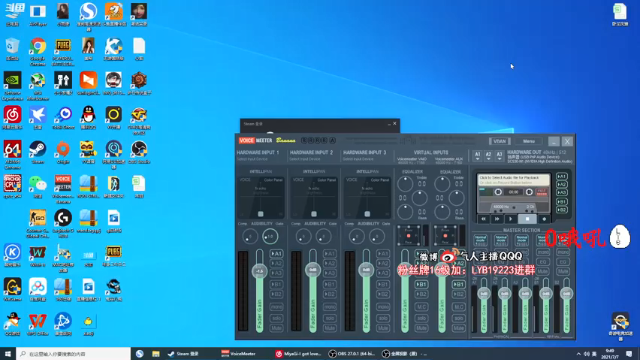Select the Steam desktop icon

(x=38, y=152)
